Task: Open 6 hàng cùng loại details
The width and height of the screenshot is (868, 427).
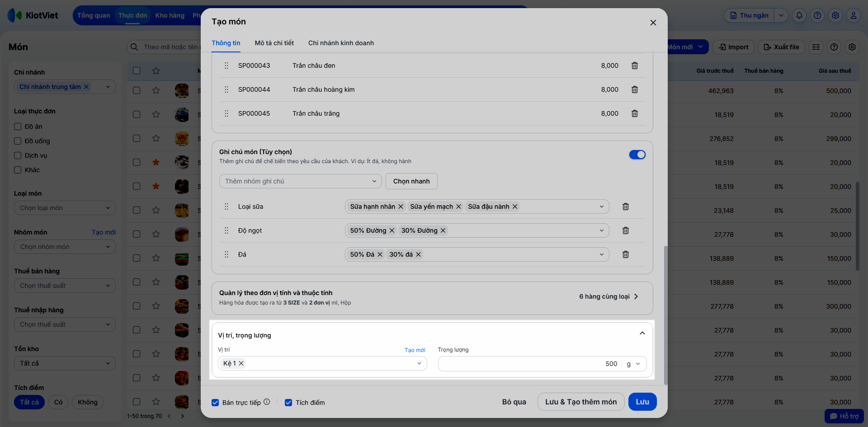Action: [x=609, y=296]
